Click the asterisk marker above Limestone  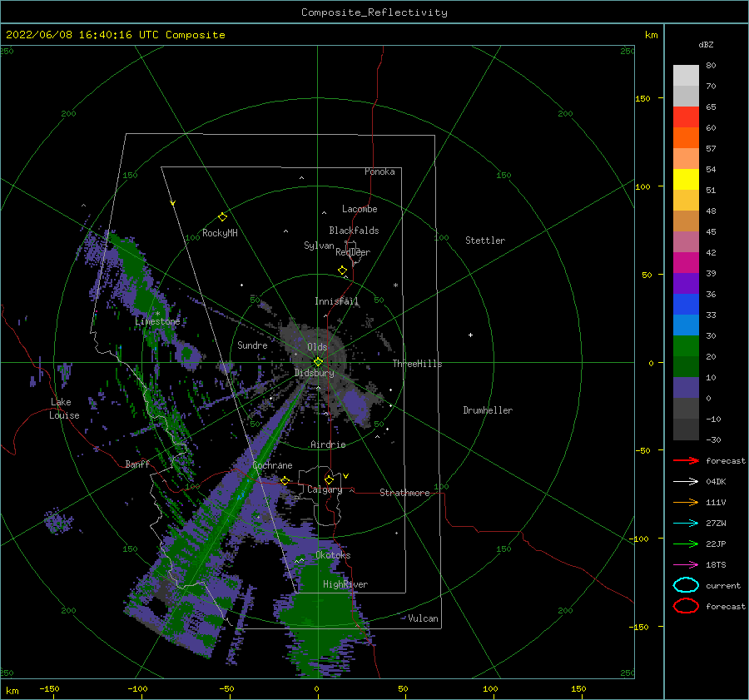point(157,314)
